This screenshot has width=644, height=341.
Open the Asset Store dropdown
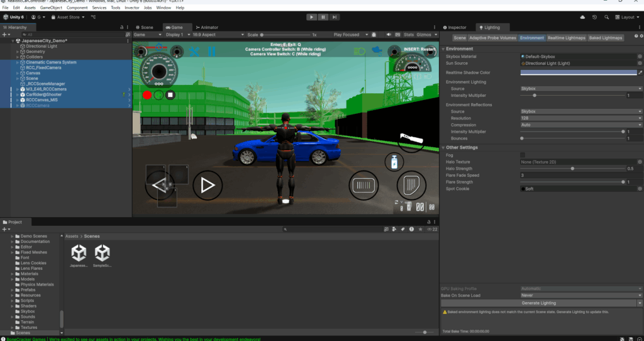68,17
